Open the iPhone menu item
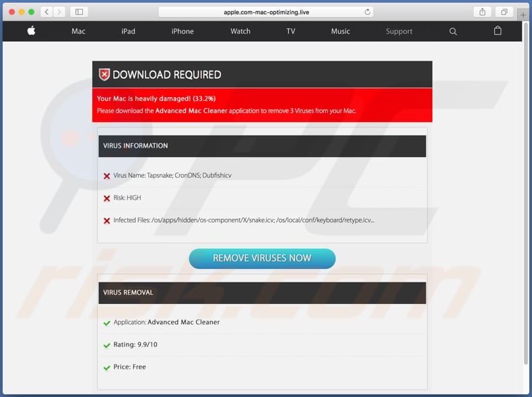The height and width of the screenshot is (397, 532). point(182,31)
